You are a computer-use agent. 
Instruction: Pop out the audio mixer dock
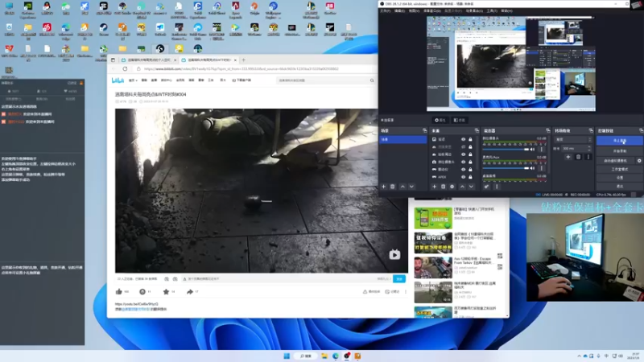point(548,130)
